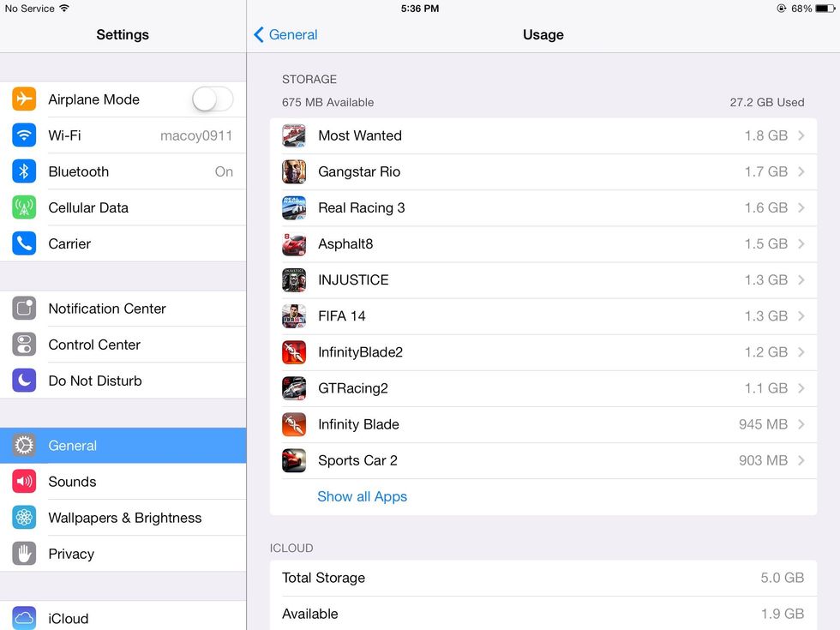This screenshot has width=840, height=630.
Task: Open Cellular Data settings via its antenna icon
Action: (23, 207)
